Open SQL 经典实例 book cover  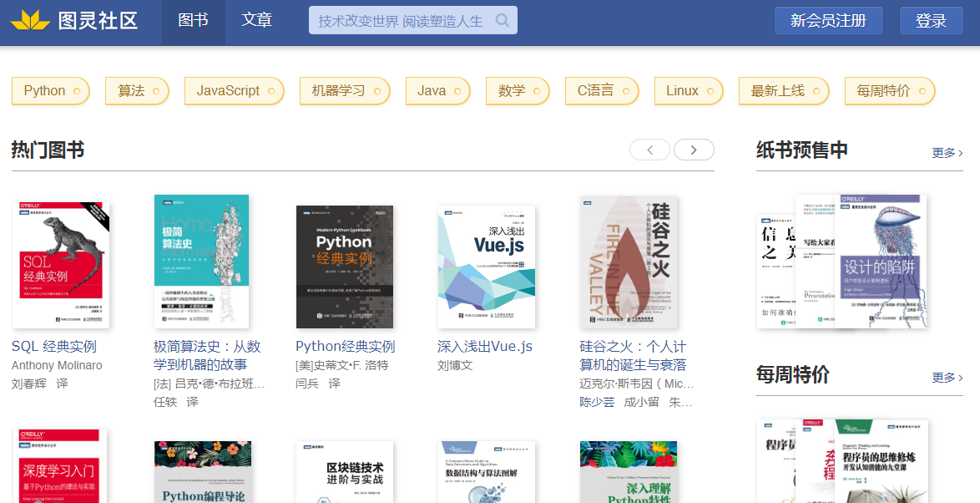(x=61, y=265)
